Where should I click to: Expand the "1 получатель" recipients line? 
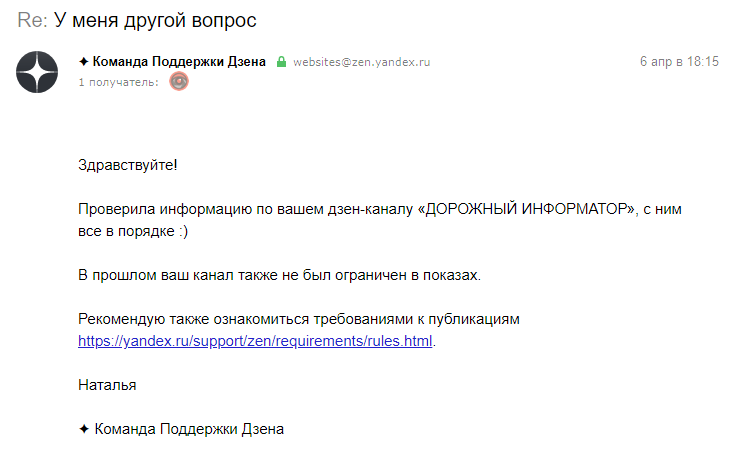pos(118,82)
